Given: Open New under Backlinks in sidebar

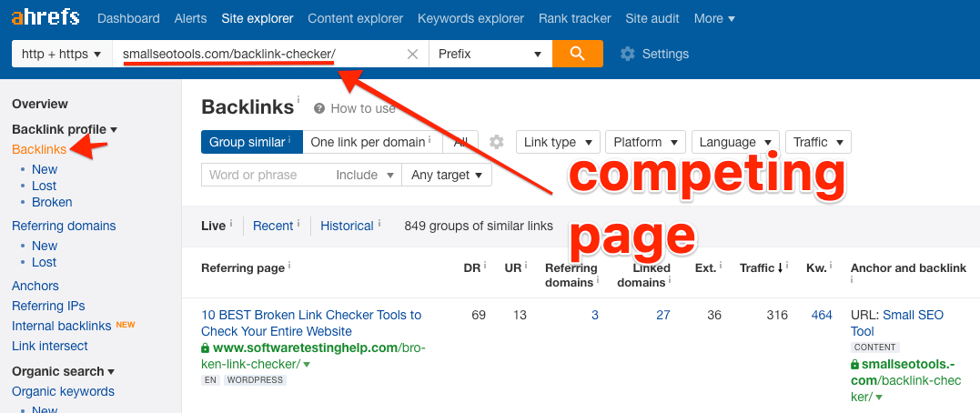Looking at the screenshot, I should tap(45, 169).
